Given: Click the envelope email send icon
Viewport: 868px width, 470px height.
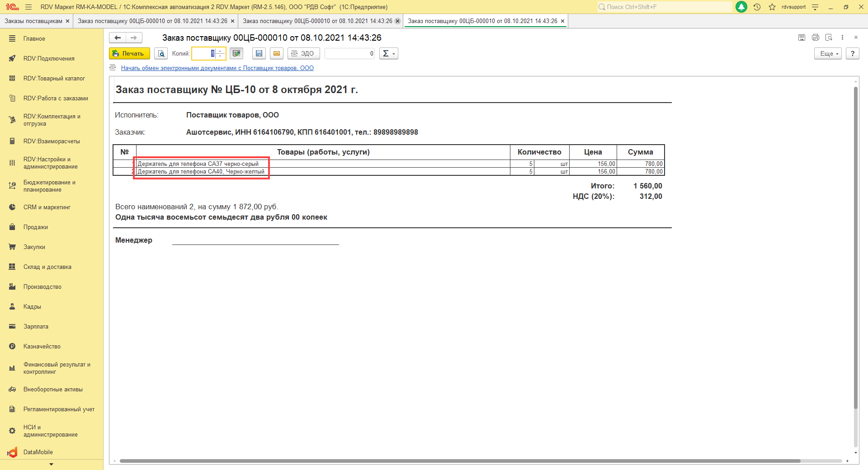Looking at the screenshot, I should point(277,53).
